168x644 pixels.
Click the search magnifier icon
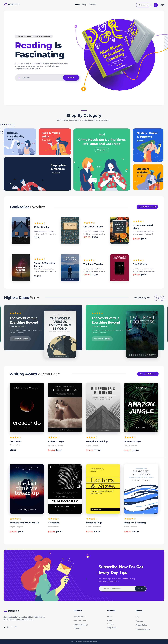(x=19, y=78)
